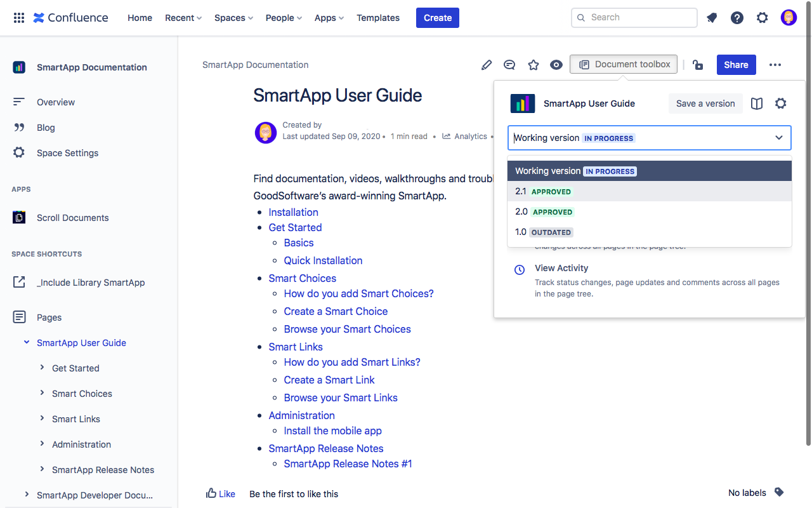
Task: Collapse SmartApp User Guide in page tree
Action: point(26,342)
